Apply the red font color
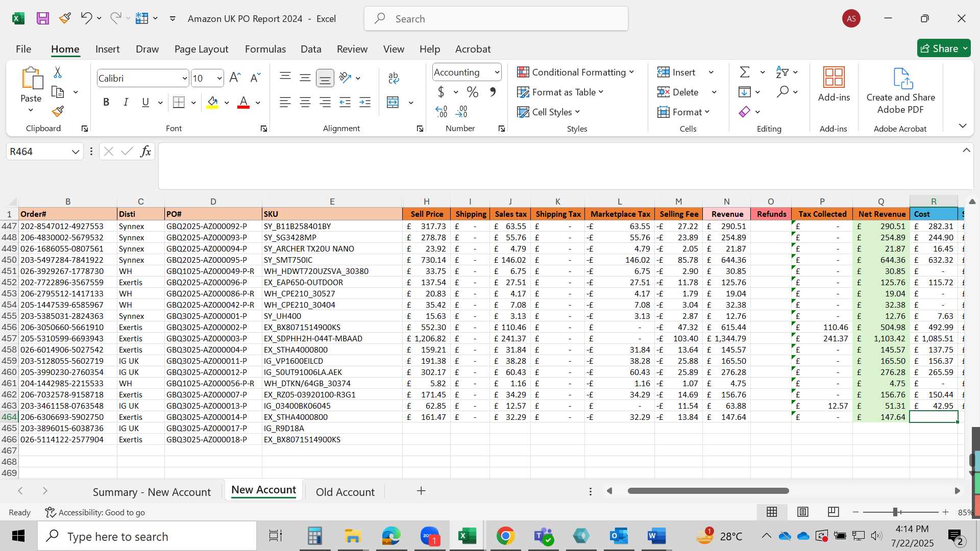The image size is (980, 551). pos(243,103)
